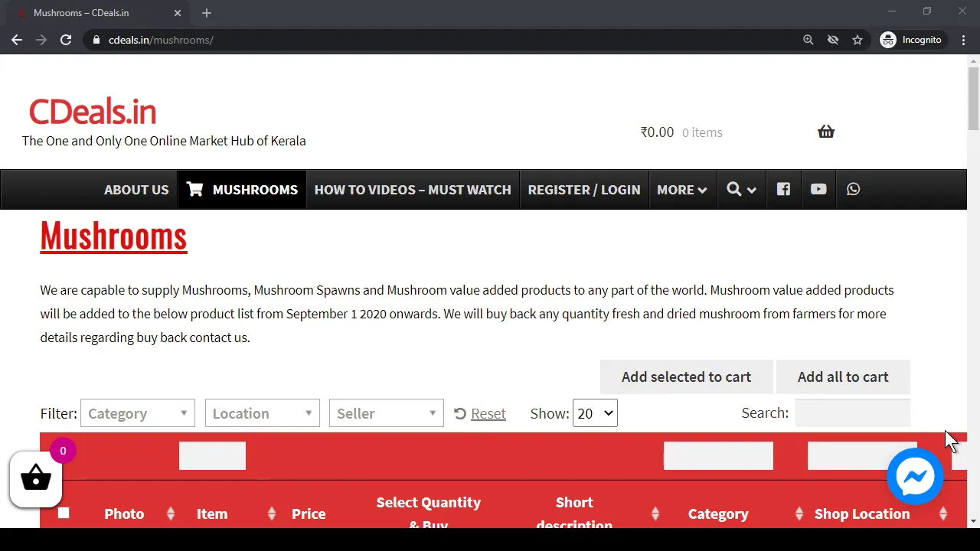The height and width of the screenshot is (551, 980).
Task: Open HOW TO VIDEOS – MUST WATCH
Action: click(x=413, y=189)
